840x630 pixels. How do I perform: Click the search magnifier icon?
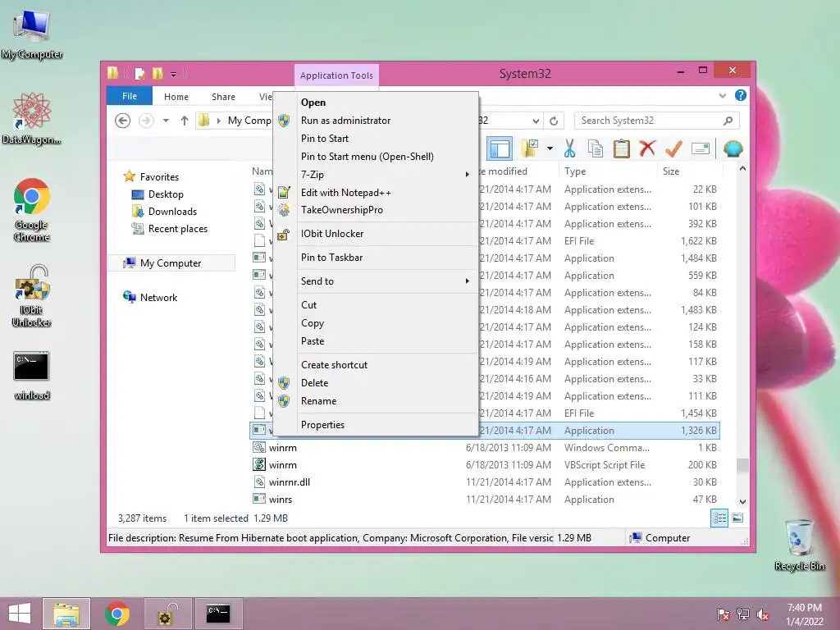pyautogui.click(x=728, y=121)
